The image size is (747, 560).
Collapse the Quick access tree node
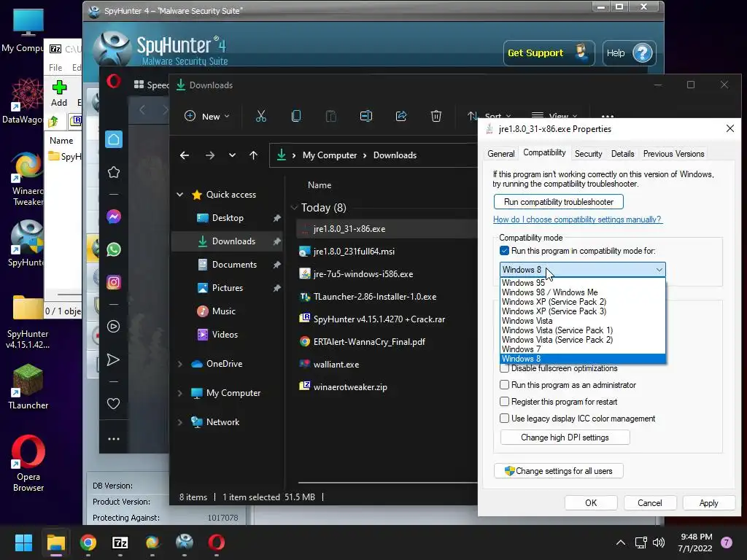click(x=180, y=194)
